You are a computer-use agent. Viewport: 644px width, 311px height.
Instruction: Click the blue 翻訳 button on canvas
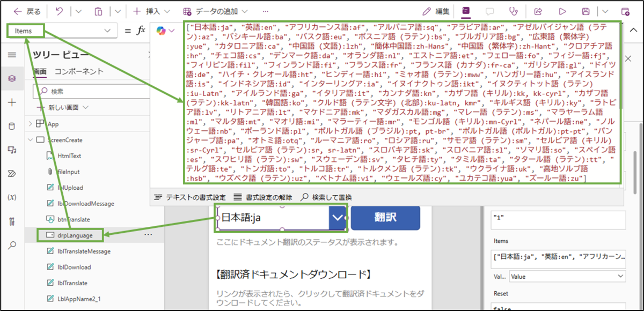pos(385,217)
